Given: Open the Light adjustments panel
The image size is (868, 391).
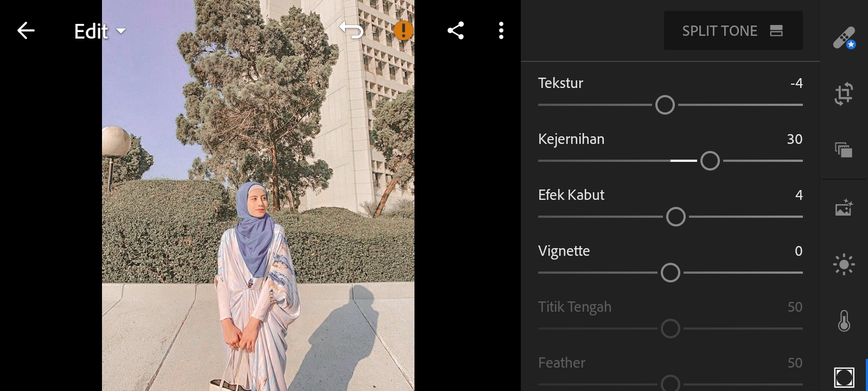Looking at the screenshot, I should [x=844, y=265].
